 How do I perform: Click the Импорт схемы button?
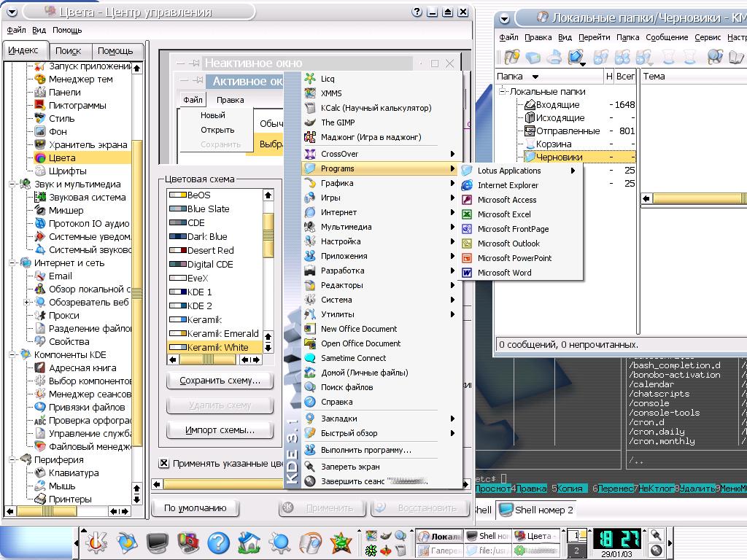(x=220, y=430)
